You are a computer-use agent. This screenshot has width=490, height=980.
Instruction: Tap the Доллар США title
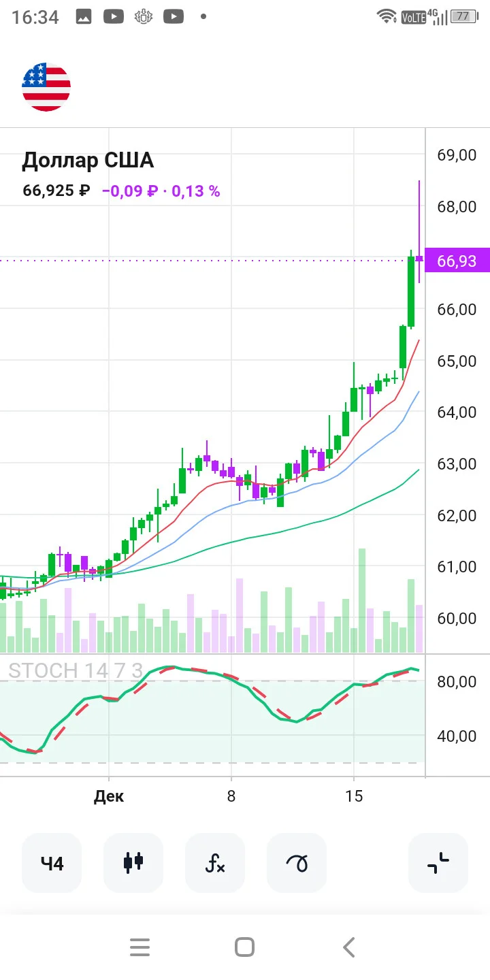point(88,161)
